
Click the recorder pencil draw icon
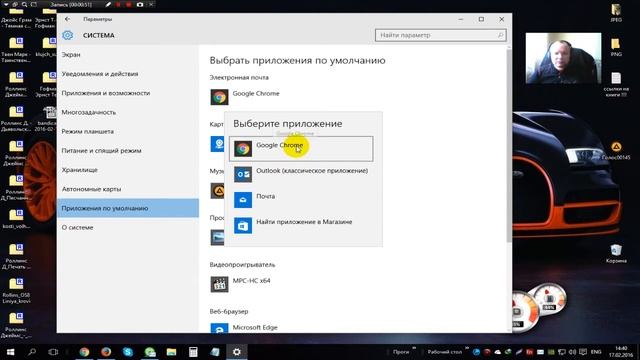pyautogui.click(x=108, y=4)
